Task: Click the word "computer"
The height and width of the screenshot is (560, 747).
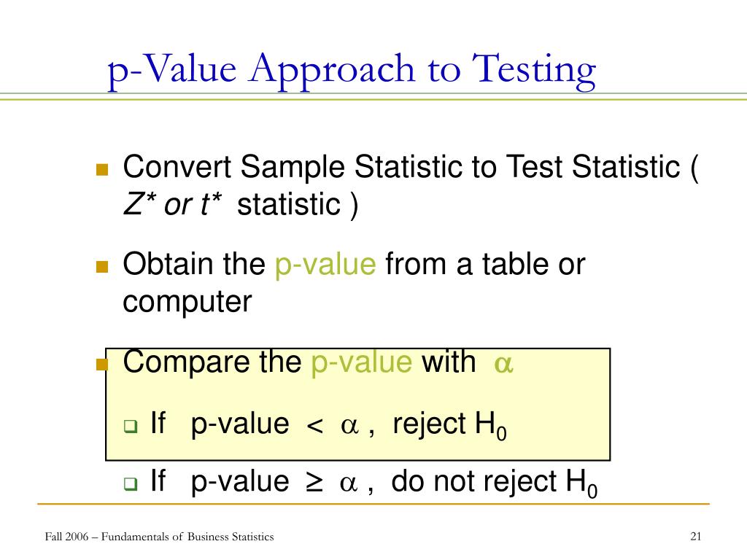Action: click(187, 301)
